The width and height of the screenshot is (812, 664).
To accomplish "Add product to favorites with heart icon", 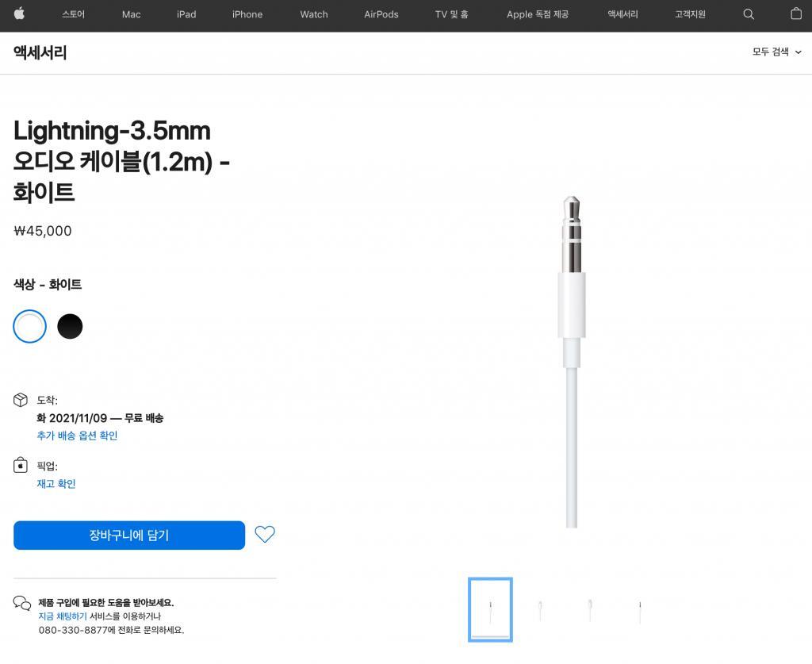I will tap(265, 534).
